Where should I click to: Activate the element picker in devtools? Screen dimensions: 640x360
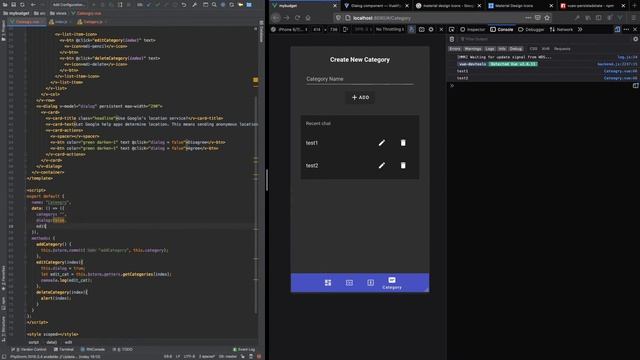click(452, 29)
